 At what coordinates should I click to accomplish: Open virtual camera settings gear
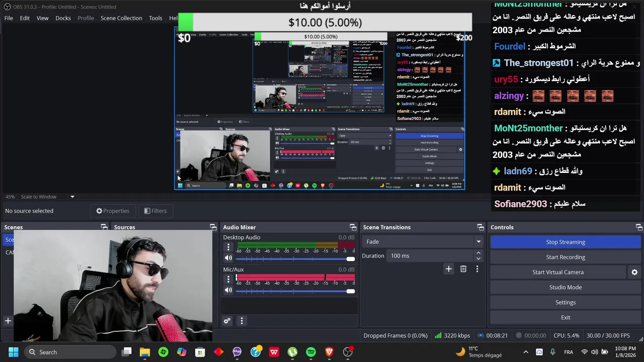634,272
